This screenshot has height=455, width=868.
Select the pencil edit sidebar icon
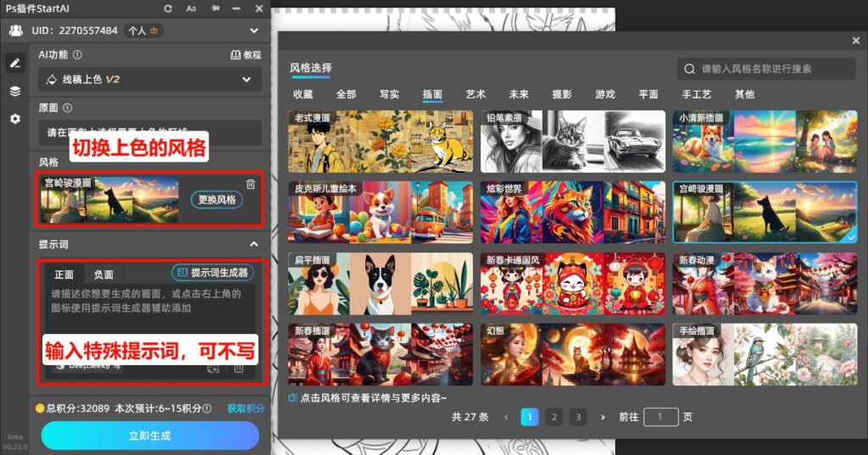point(15,63)
